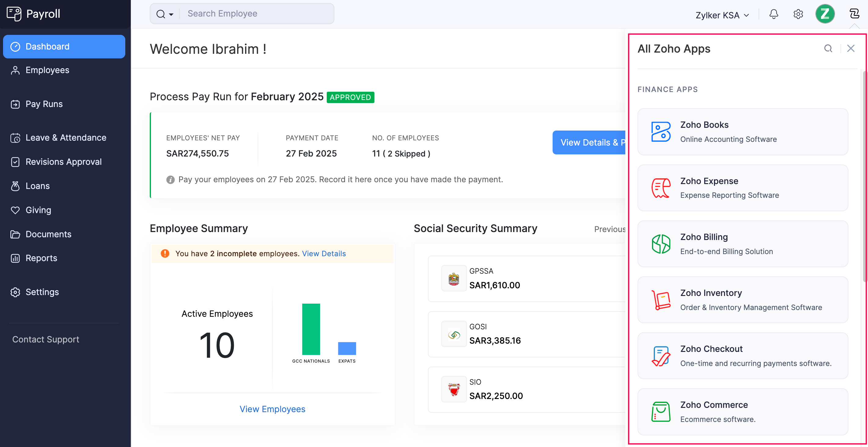The image size is (868, 447).
Task: Open View Details for incomplete employees
Action: [323, 253]
